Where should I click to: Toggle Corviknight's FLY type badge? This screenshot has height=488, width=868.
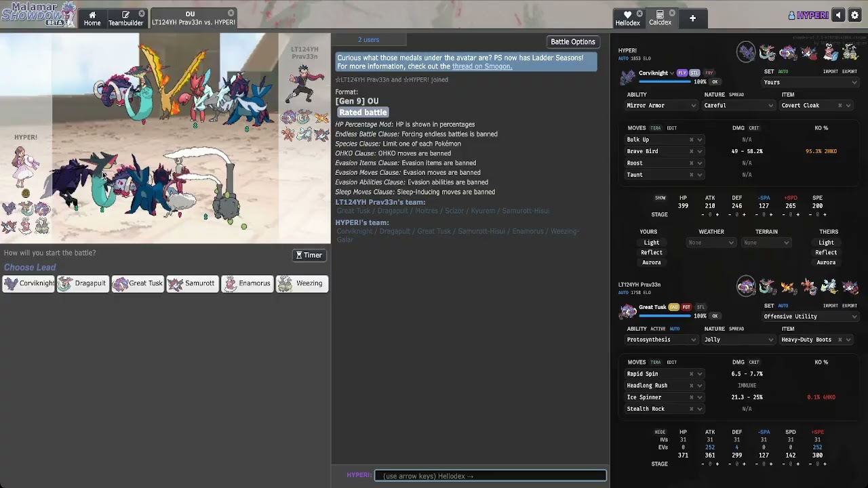tap(682, 73)
